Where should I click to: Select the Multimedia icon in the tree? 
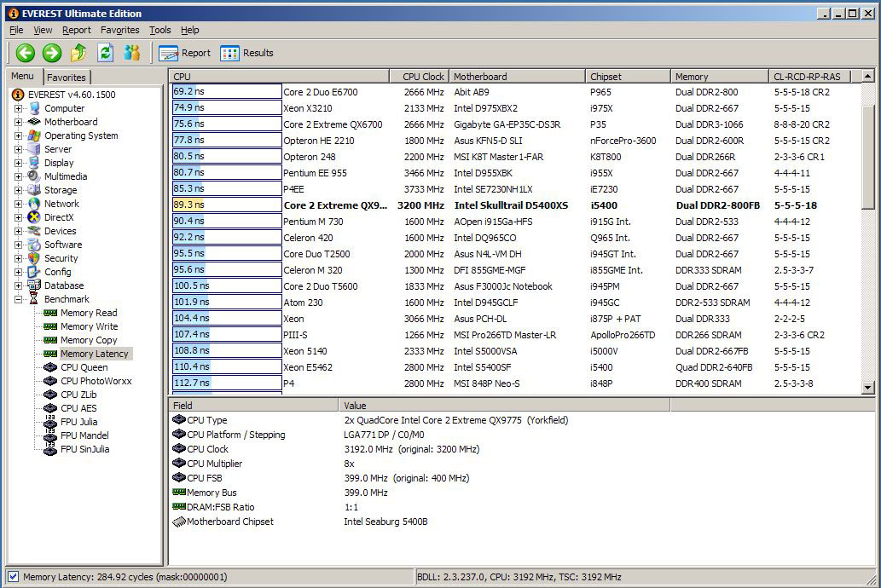tap(34, 176)
